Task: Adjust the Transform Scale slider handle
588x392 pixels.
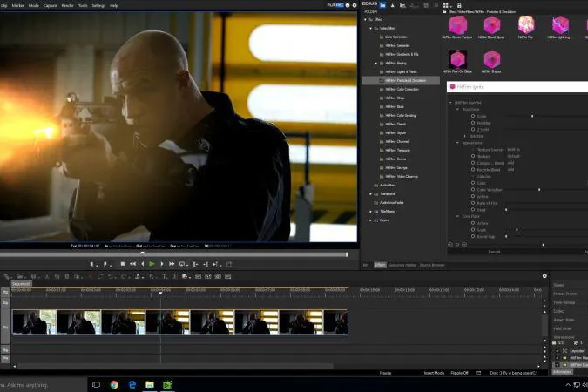Action: (532, 116)
